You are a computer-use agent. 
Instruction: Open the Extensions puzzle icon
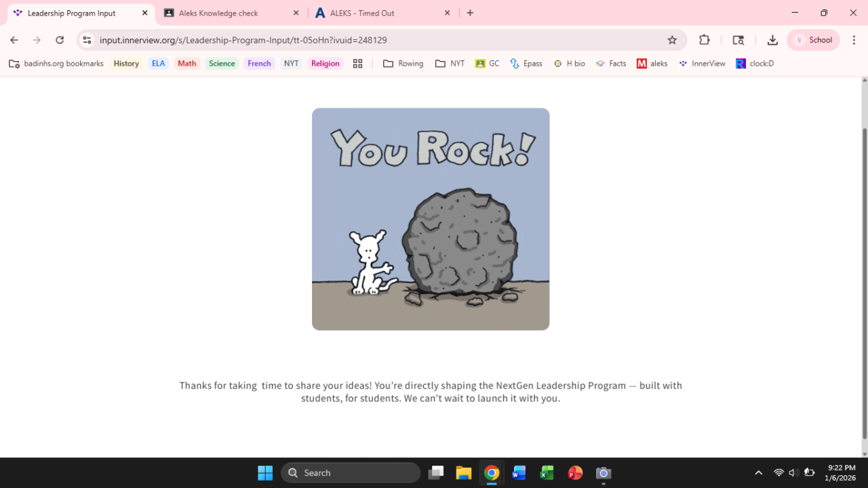[x=705, y=40]
